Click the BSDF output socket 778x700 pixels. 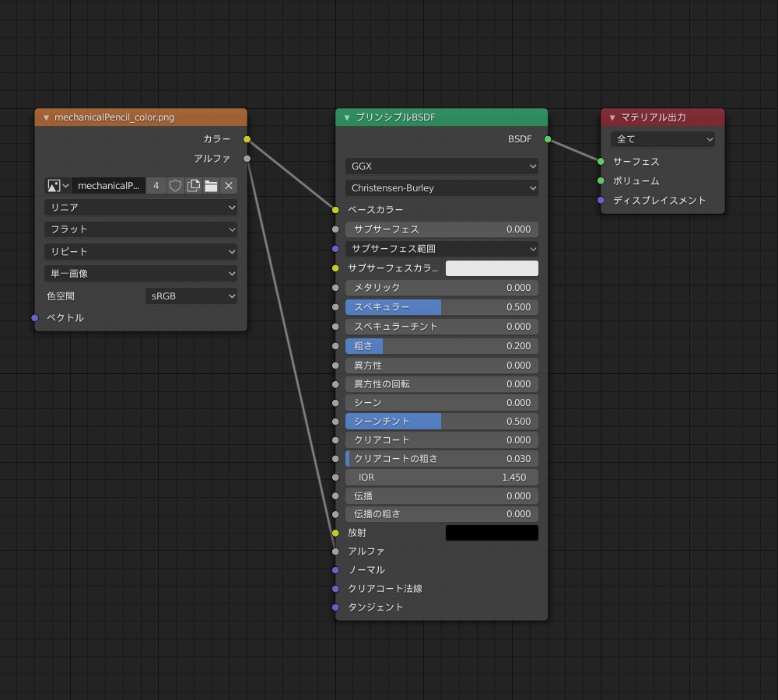coord(548,139)
